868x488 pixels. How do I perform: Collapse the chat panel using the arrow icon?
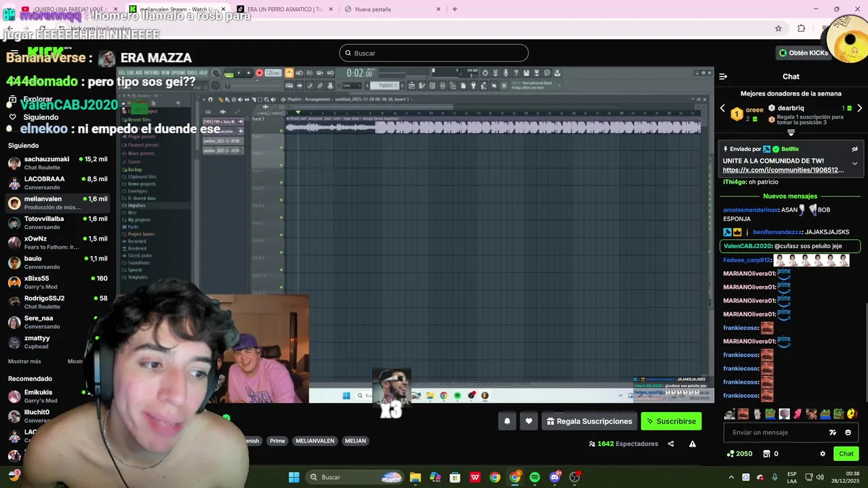[x=723, y=77]
